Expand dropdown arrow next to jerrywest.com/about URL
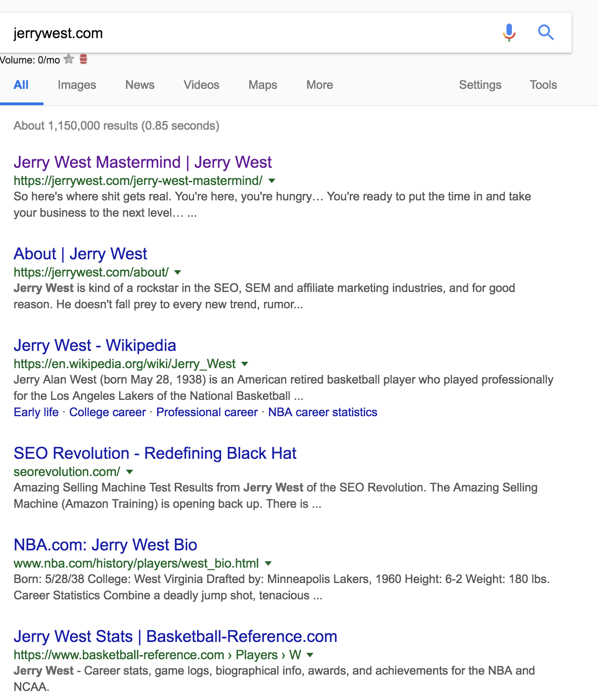The image size is (598, 700). pos(178,272)
